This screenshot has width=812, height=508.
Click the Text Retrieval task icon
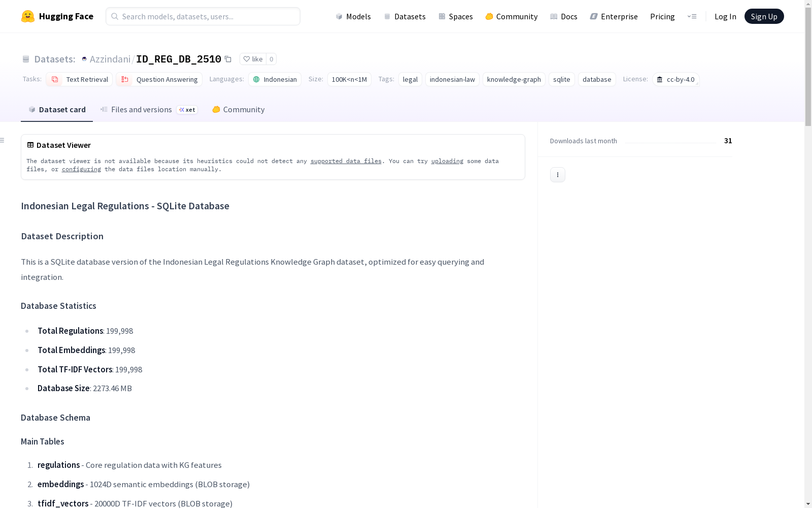(55, 79)
